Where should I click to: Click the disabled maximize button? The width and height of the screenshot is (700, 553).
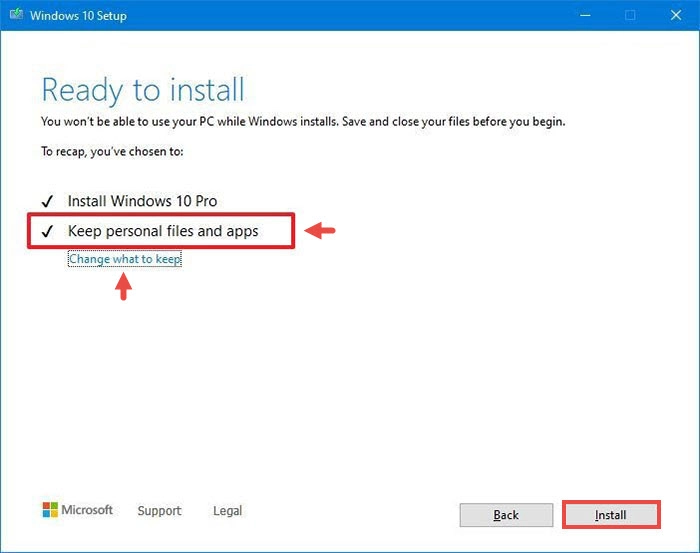tap(630, 15)
